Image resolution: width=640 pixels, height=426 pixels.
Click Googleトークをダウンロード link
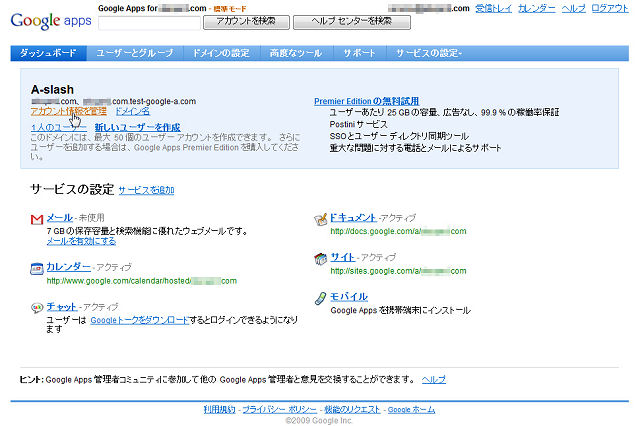tap(139, 320)
